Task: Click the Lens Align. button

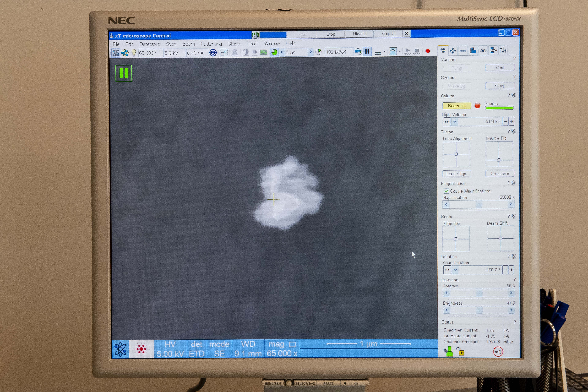Action: tap(457, 174)
